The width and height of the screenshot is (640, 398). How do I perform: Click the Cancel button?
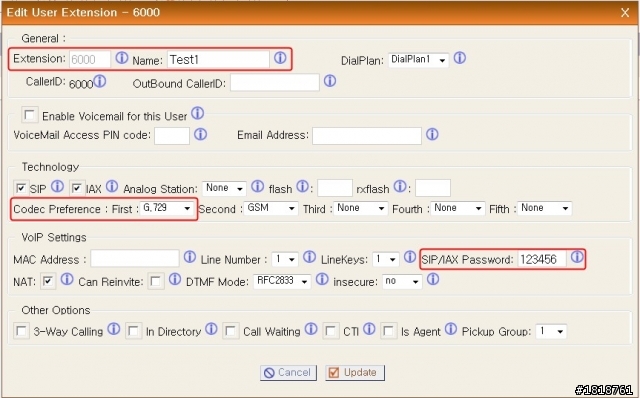click(288, 372)
